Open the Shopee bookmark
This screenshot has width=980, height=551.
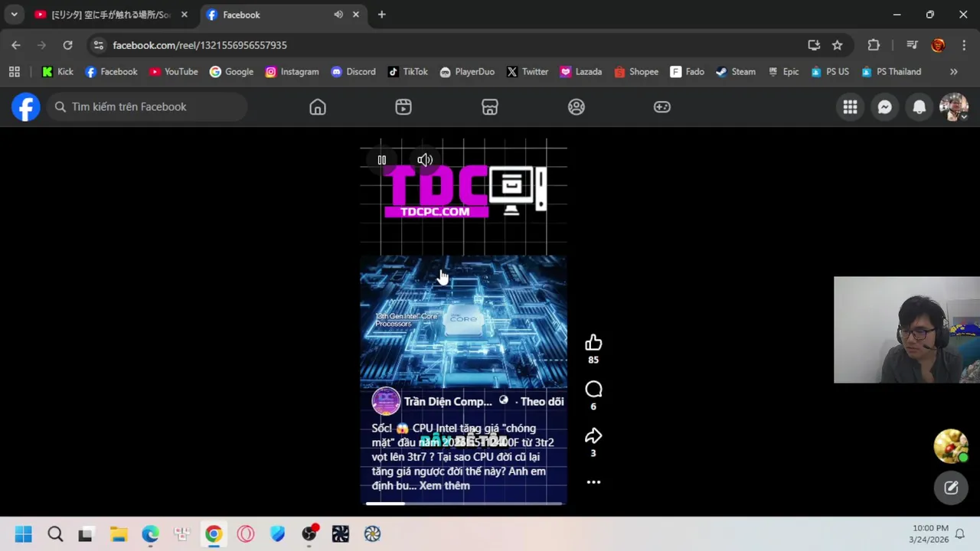tap(635, 72)
